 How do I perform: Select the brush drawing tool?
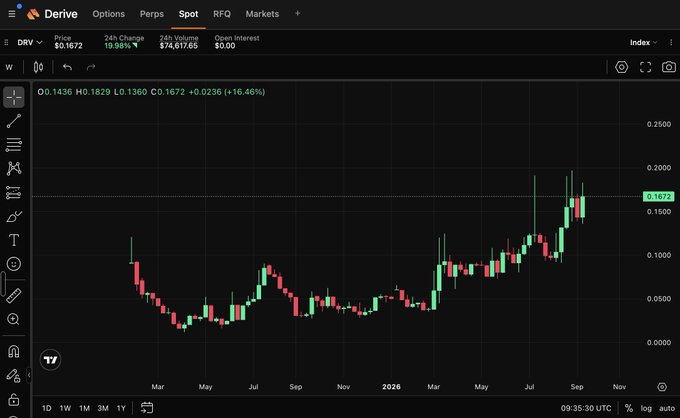pyautogui.click(x=14, y=216)
